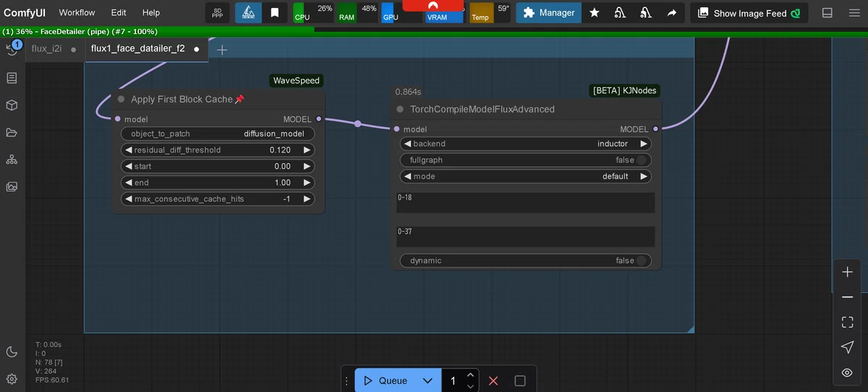868x392 pixels.
Task: Increase start value with right arrow
Action: tap(307, 166)
